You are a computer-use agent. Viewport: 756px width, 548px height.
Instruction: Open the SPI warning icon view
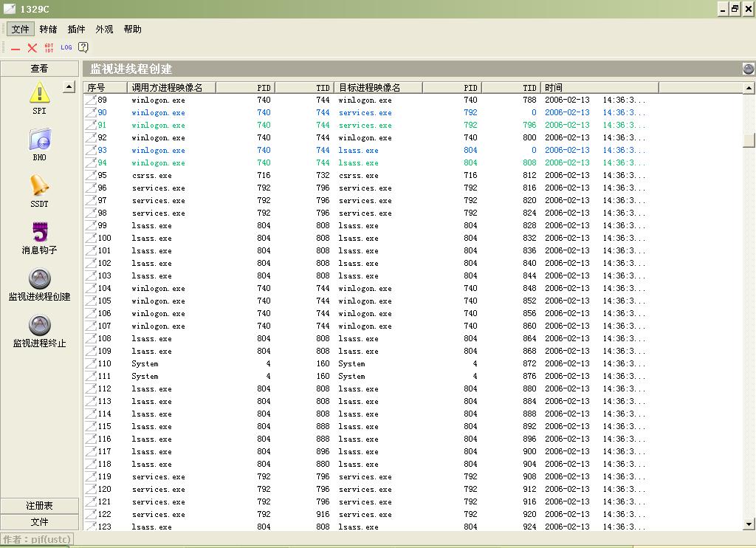(x=39, y=93)
